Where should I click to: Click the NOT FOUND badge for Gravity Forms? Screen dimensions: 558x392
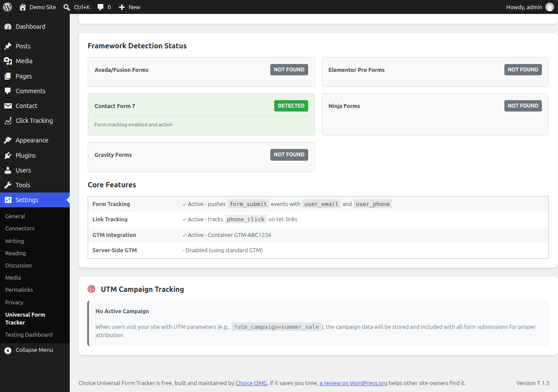pos(289,155)
